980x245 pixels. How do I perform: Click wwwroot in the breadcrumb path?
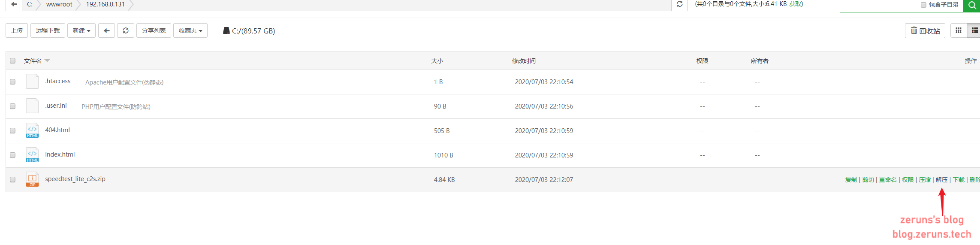pos(59,4)
